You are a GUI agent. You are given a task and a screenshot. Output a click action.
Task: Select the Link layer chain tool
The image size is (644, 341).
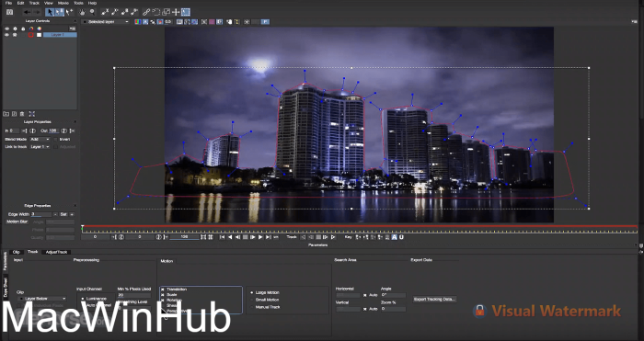point(145,12)
